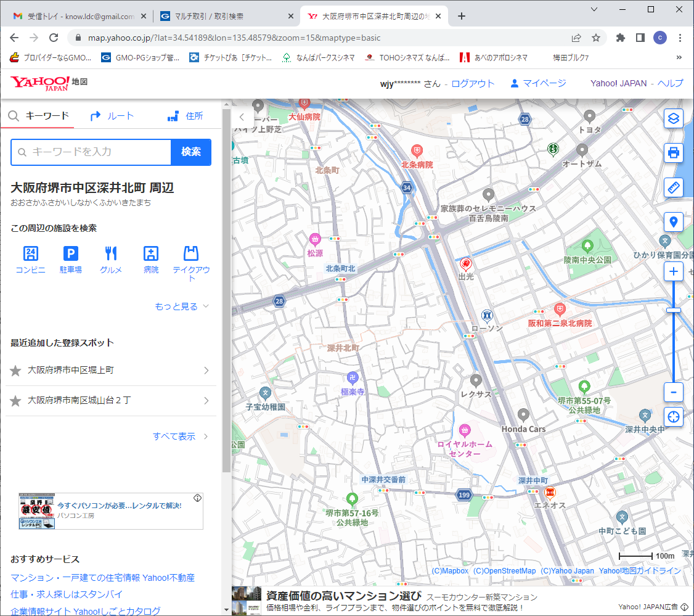694x616 pixels.
Task: Find nearby gourmet restaurants (グルメ)
Action: (x=111, y=259)
